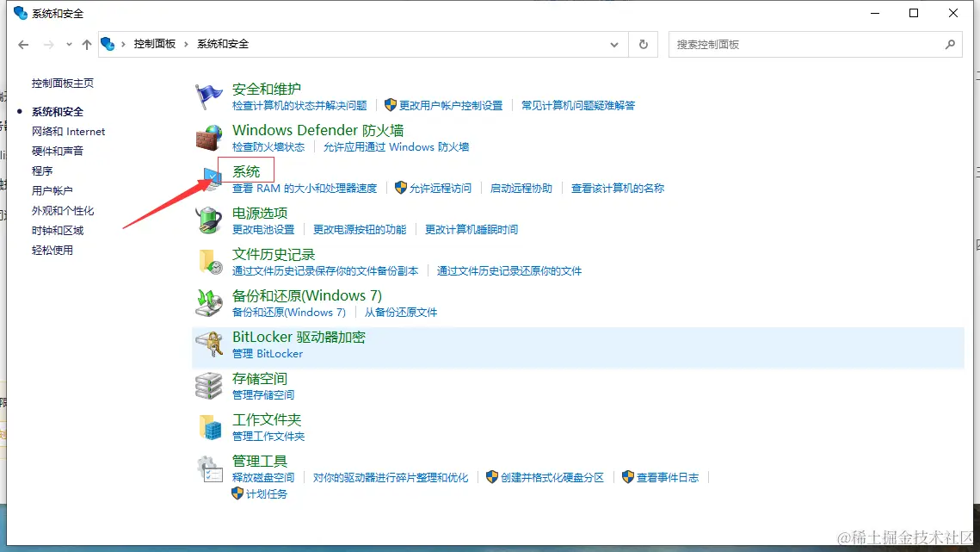The width and height of the screenshot is (980, 552).
Task: Open the 文件历史记录 heading
Action: click(273, 254)
